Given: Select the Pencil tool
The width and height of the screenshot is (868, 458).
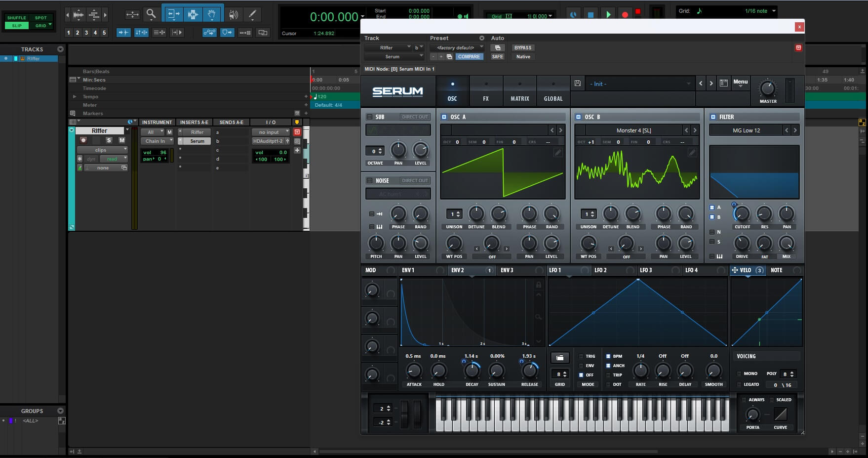Looking at the screenshot, I should point(252,14).
